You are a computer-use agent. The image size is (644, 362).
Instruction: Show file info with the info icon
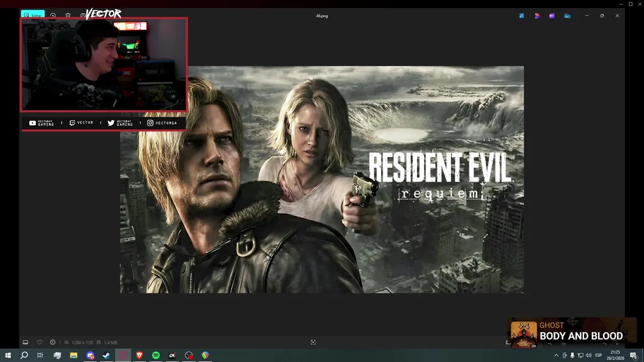(x=52, y=342)
